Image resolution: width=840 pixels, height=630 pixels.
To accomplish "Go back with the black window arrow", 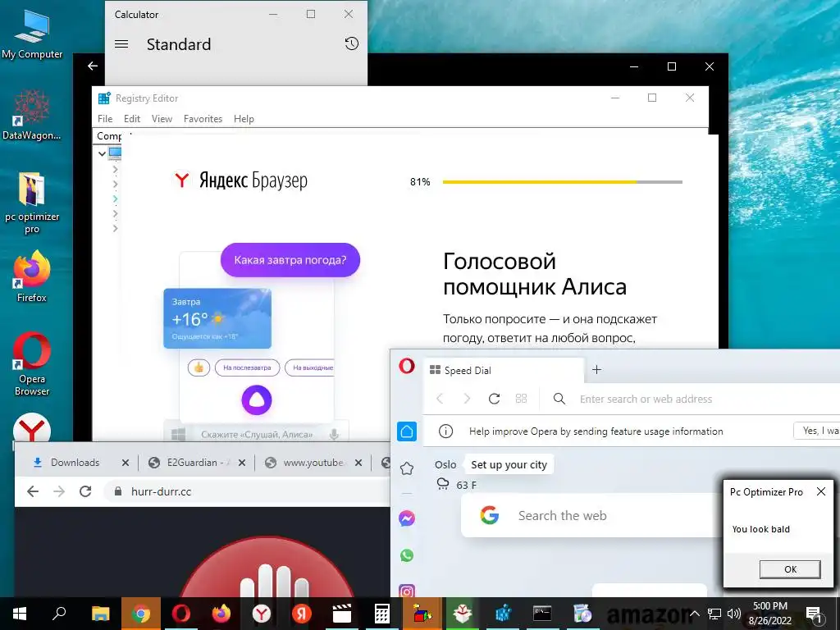I will (x=93, y=66).
